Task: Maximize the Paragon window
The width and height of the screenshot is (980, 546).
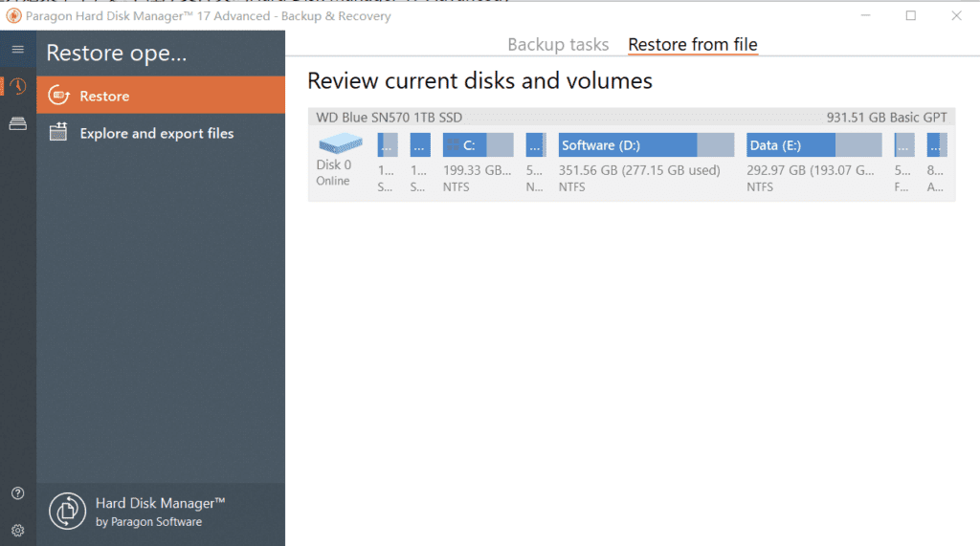Action: [911, 15]
